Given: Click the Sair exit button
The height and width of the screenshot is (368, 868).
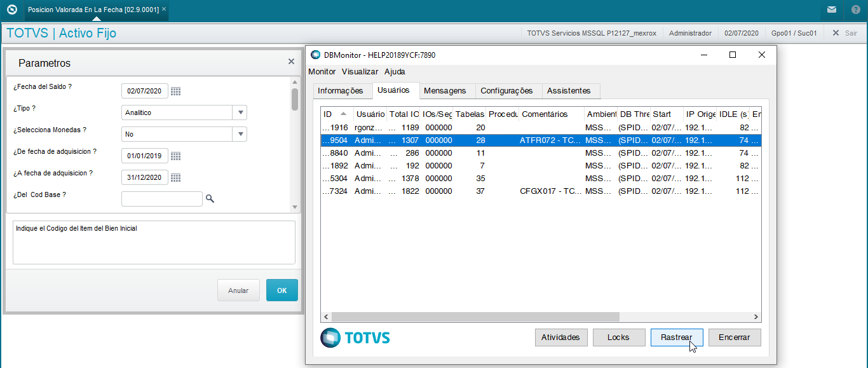Looking at the screenshot, I should 845,33.
